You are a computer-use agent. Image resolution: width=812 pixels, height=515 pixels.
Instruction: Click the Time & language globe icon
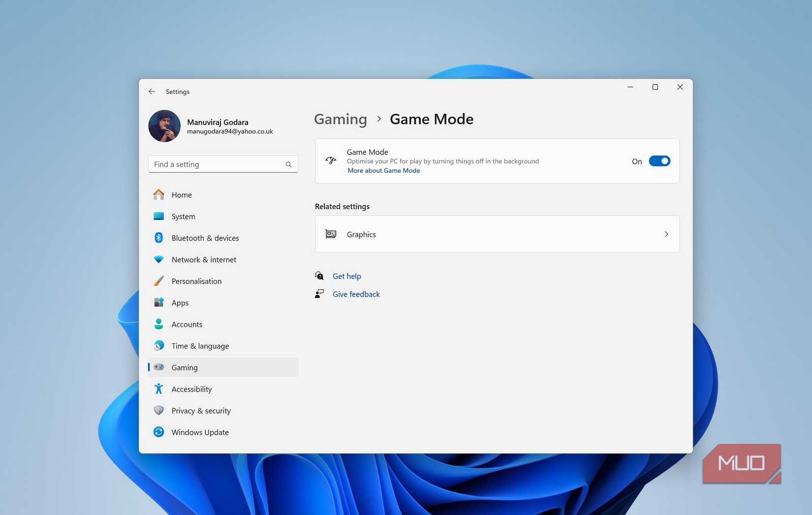tap(158, 346)
